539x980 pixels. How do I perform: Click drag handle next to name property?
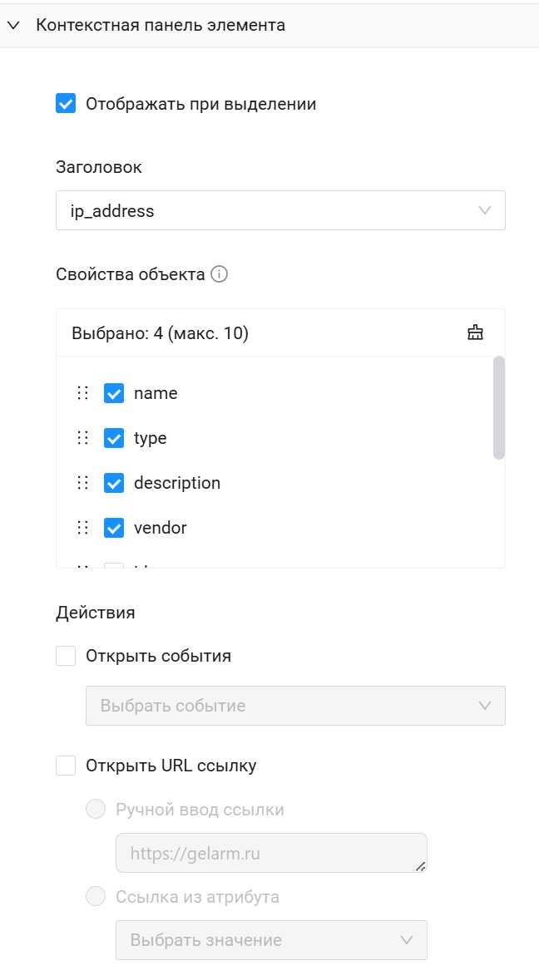point(82,393)
